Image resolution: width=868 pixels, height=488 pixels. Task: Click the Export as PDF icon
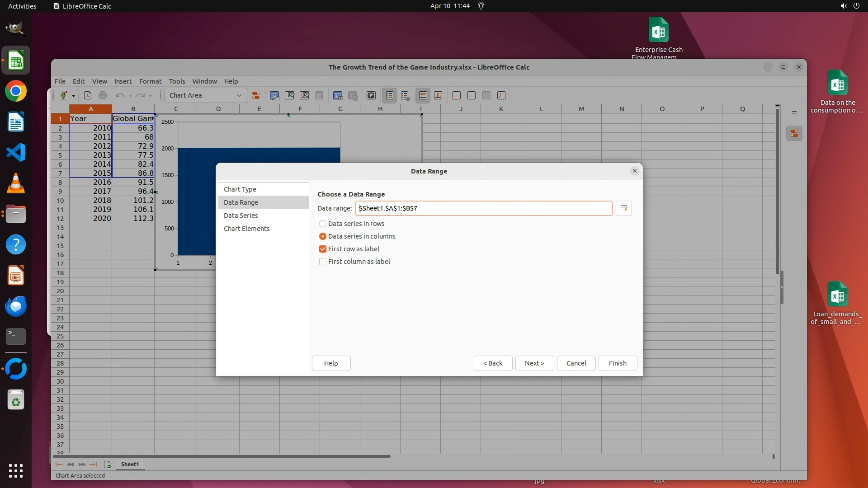point(88,95)
